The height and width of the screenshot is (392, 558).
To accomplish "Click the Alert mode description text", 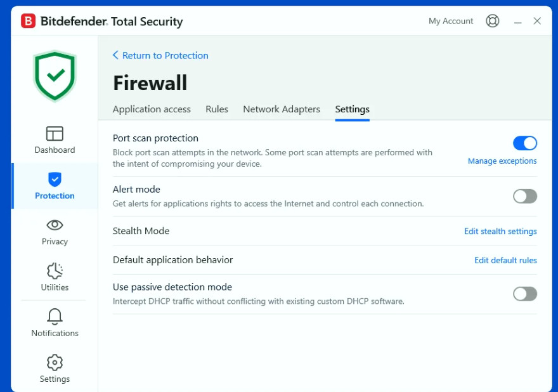I will (268, 204).
